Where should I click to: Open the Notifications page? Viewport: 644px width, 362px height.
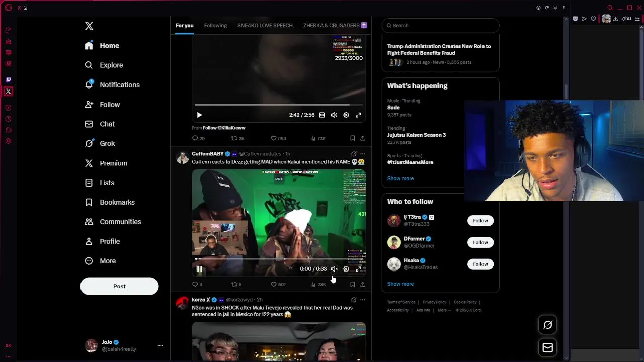click(112, 85)
